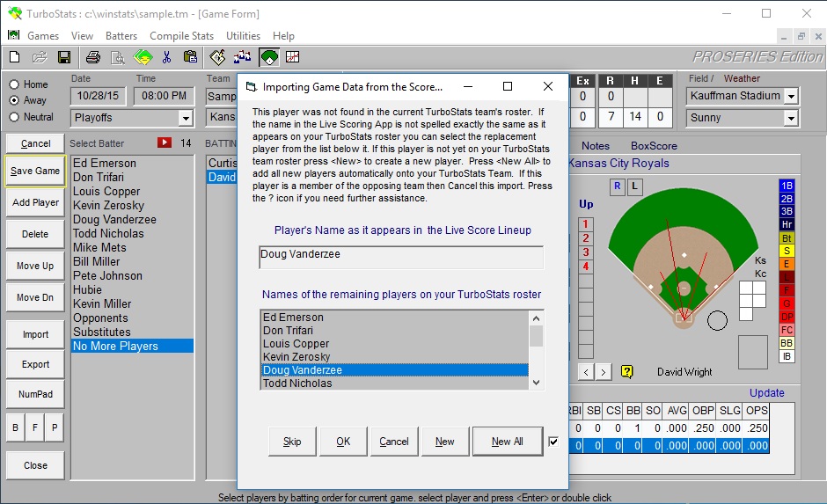
Task: Select the Neutral radio button
Action: [14, 117]
